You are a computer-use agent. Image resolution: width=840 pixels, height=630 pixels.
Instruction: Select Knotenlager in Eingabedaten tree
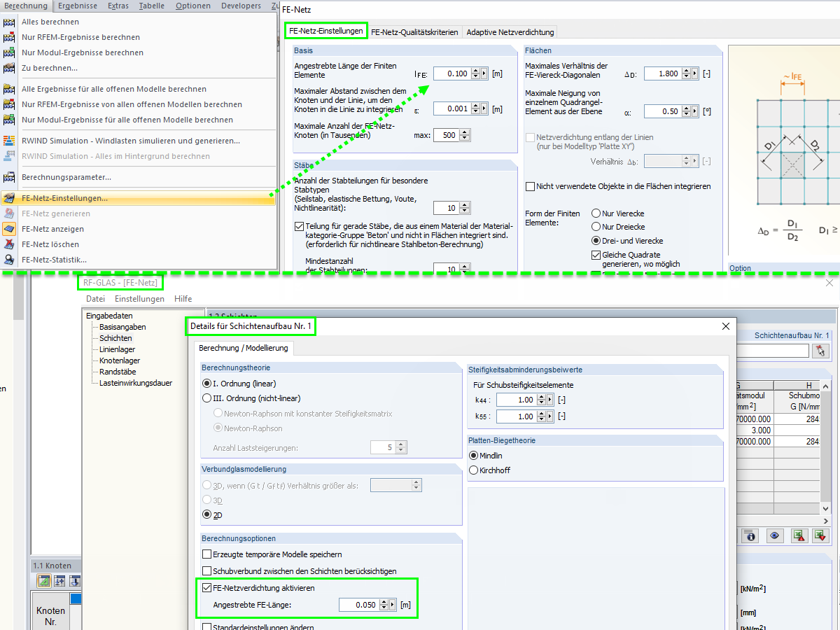(120, 360)
